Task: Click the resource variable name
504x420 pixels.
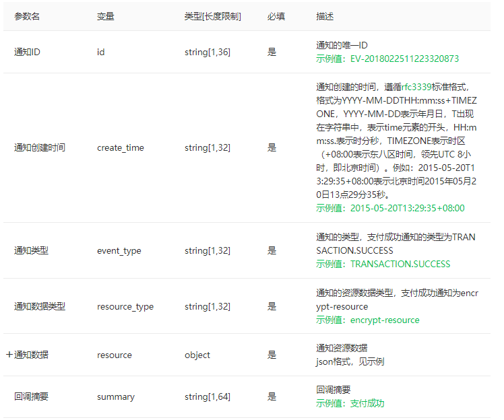Action: coord(115,355)
